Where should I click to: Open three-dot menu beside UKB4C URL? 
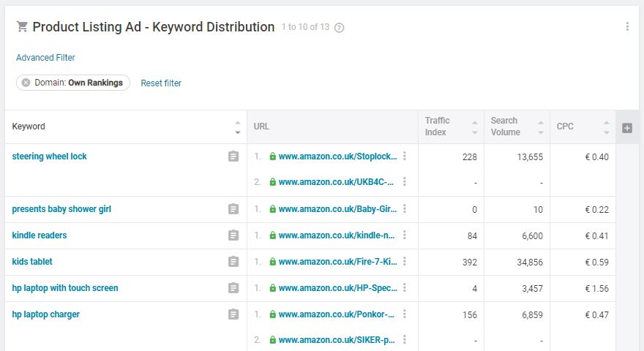pyautogui.click(x=405, y=181)
